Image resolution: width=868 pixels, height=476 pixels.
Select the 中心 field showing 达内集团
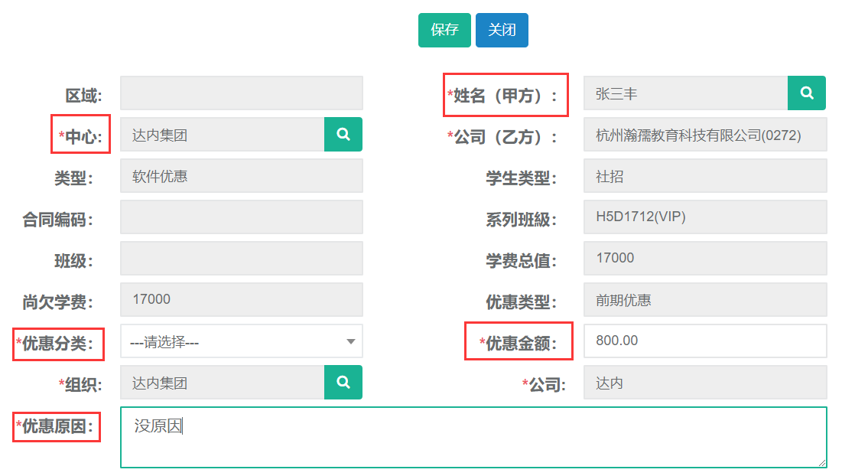tap(222, 135)
